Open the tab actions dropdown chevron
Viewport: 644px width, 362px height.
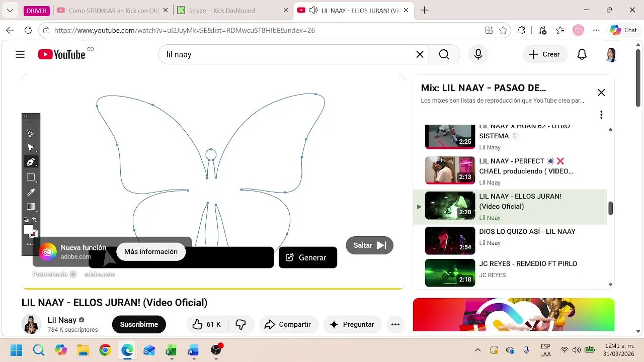pos(10,10)
